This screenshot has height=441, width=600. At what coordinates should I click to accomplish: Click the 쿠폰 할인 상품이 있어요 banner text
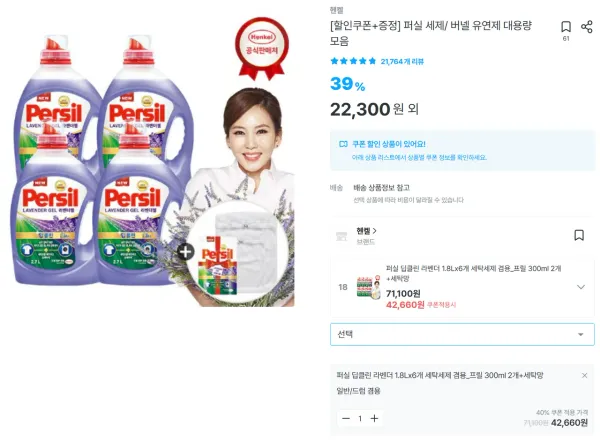(x=388, y=144)
